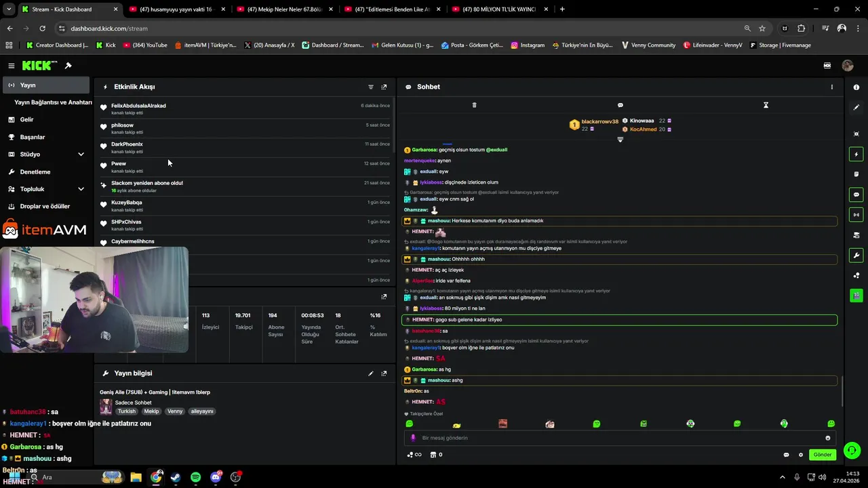The height and width of the screenshot is (488, 868).
Task: Click the Etkinlik Akışı scrollbar
Action: tap(393, 125)
